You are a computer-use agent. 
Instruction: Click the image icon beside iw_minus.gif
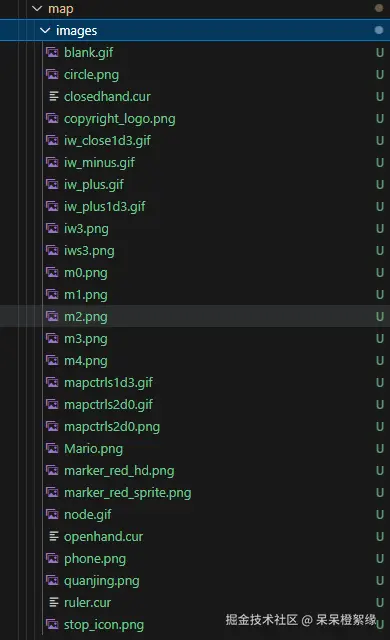coord(52,162)
